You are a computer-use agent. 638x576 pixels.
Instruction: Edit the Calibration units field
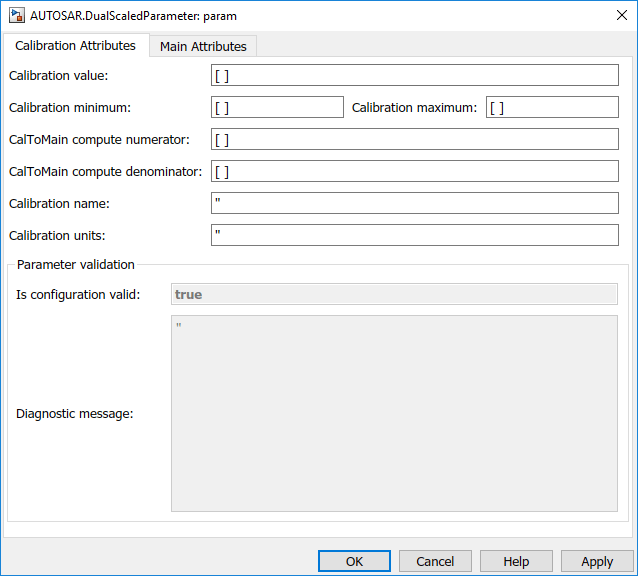(415, 235)
